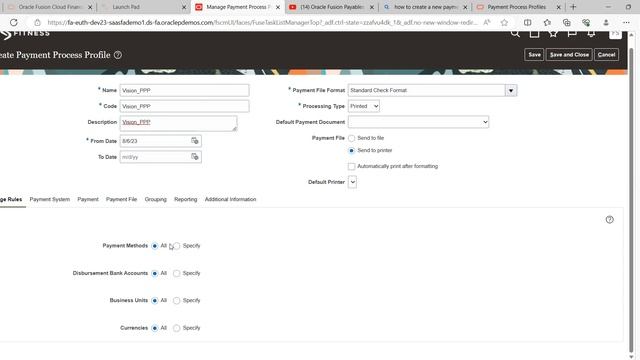
Task: Click the read aloud icon in address bar
Action: pyautogui.click(x=487, y=22)
